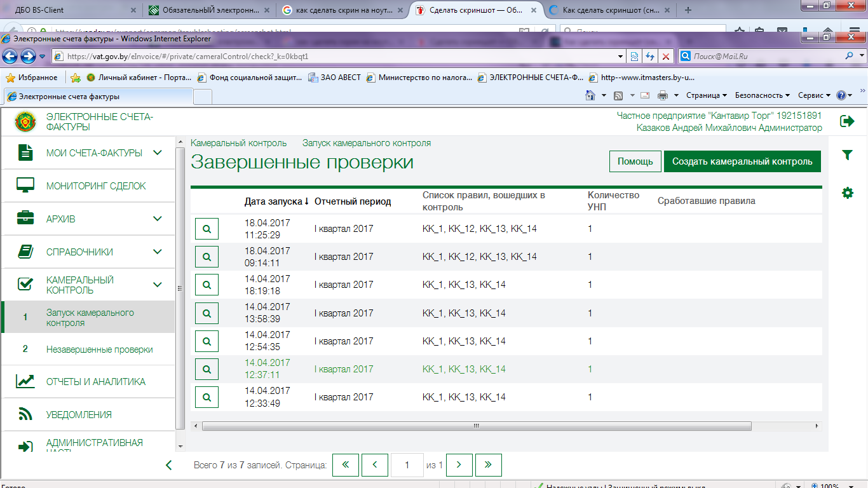Select Незавершенные проверки sidebar item
This screenshot has width=868, height=488.
click(99, 349)
